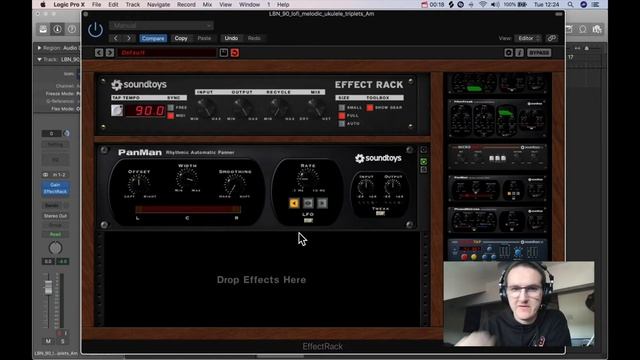
Task: Click the Undo button
Action: (x=231, y=38)
